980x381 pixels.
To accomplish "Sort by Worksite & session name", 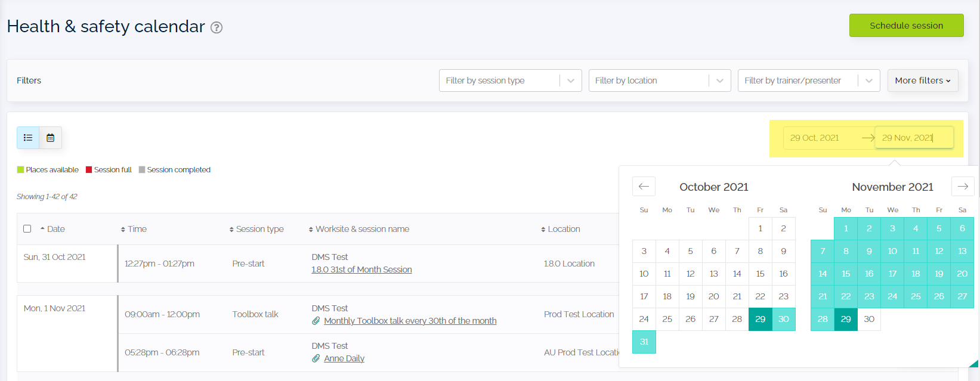I will click(359, 229).
